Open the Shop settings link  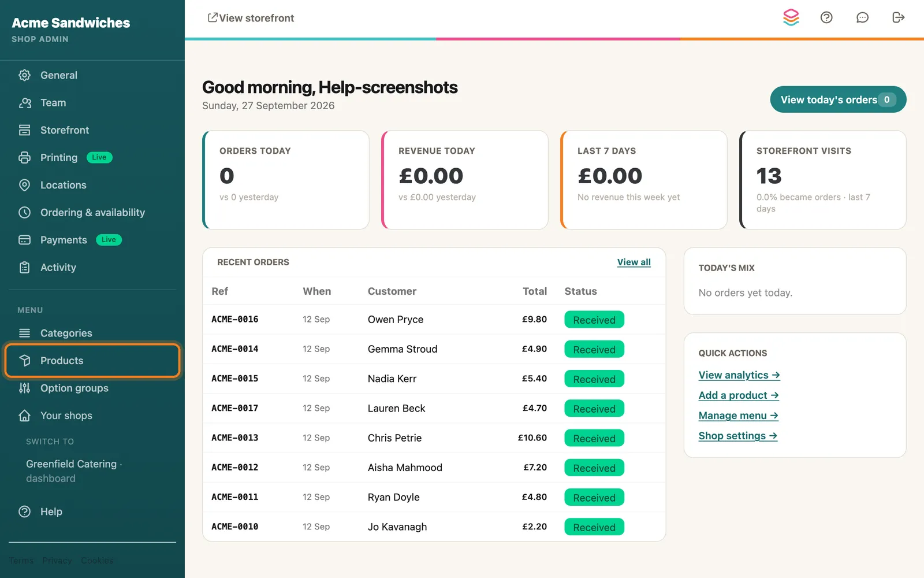coord(737,436)
